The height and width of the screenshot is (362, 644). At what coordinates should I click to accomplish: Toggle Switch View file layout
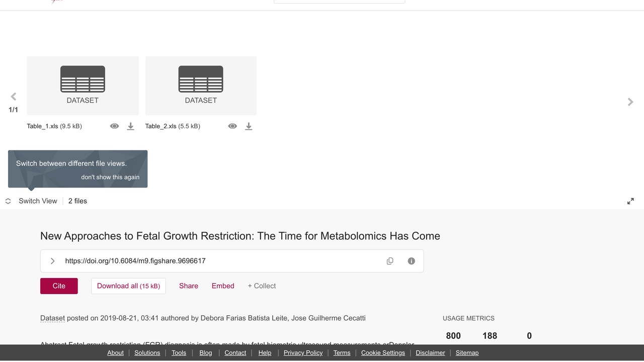[31, 201]
